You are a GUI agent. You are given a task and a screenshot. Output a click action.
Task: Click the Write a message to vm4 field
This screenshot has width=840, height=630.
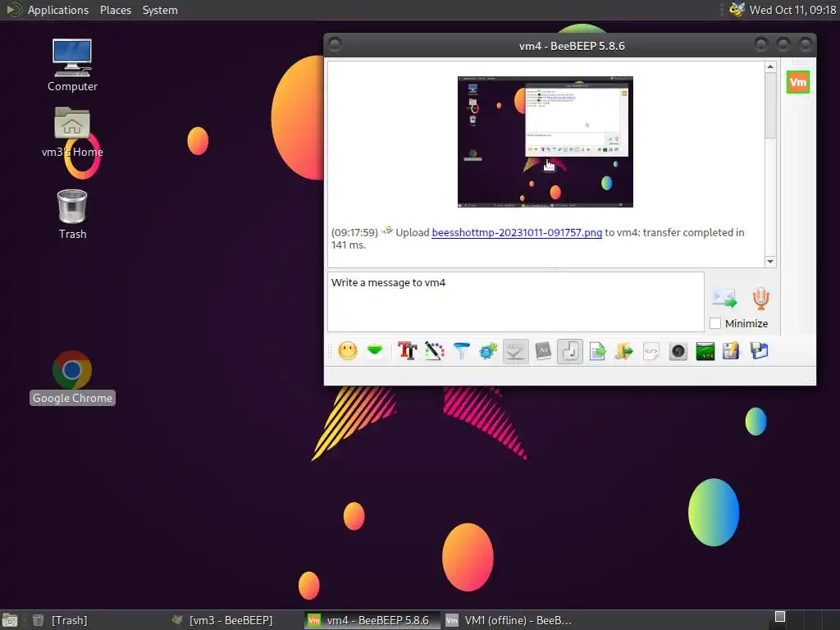tap(515, 302)
